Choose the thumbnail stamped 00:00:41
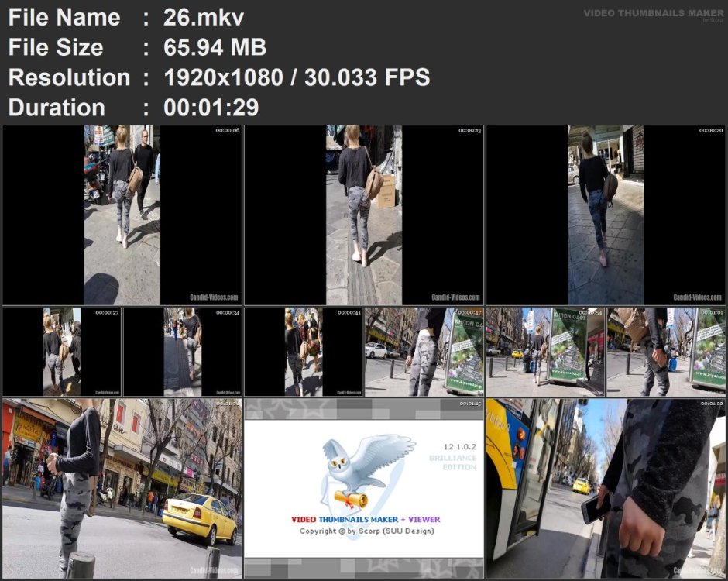This screenshot has height=581, width=728. [304, 352]
